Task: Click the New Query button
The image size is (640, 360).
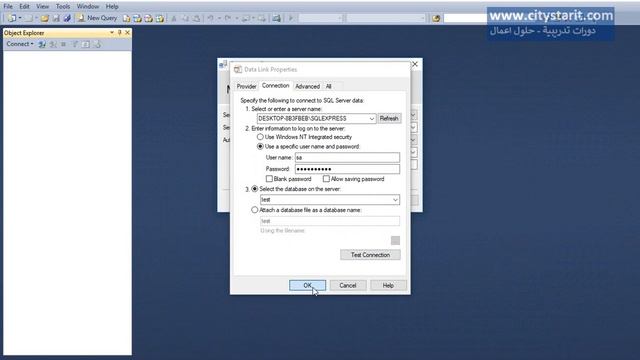Action: [97, 18]
